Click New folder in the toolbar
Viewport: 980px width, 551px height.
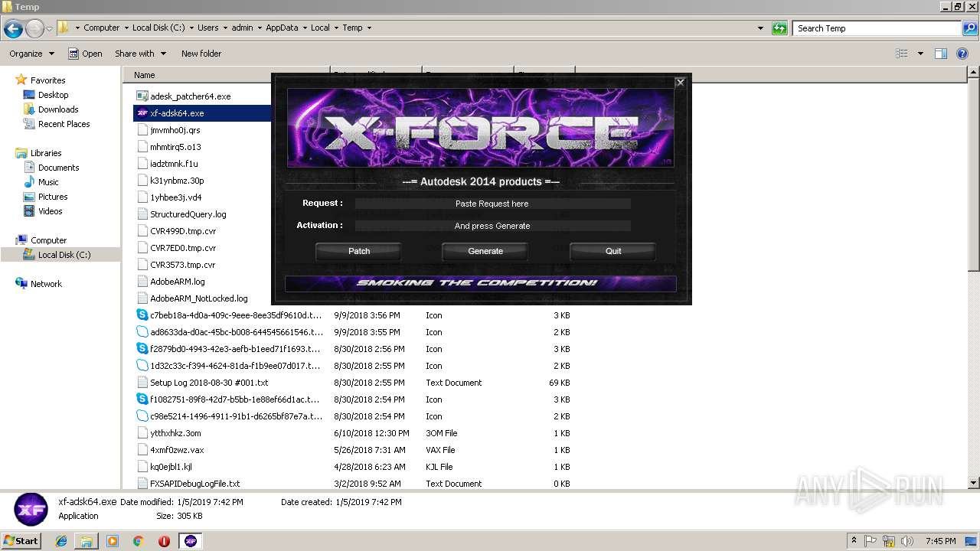[201, 54]
